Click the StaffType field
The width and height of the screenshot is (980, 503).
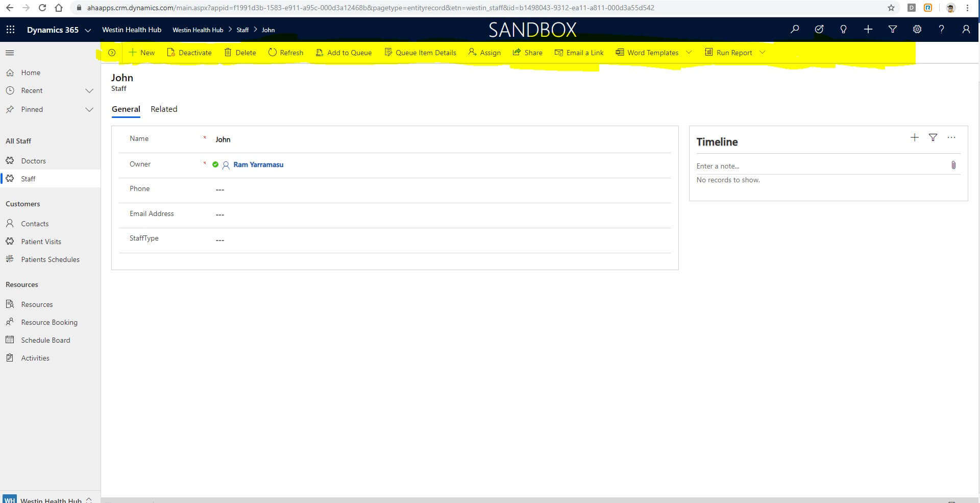pos(442,239)
